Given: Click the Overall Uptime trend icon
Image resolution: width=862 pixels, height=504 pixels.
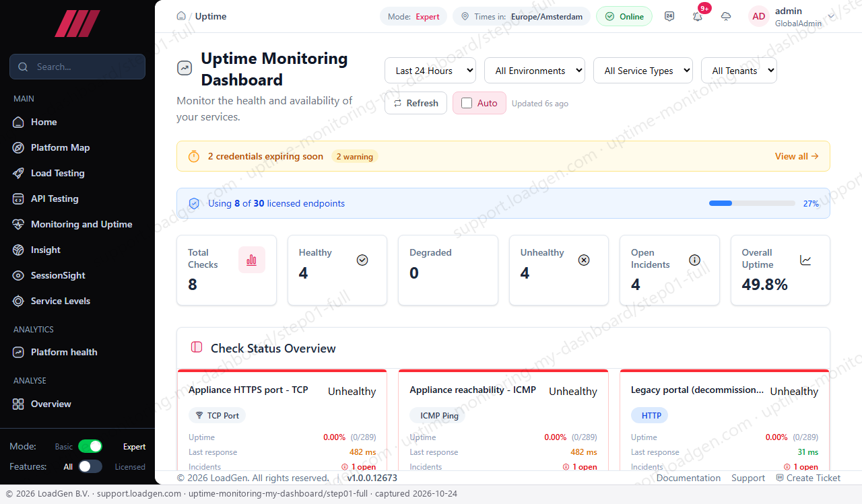Looking at the screenshot, I should (805, 260).
